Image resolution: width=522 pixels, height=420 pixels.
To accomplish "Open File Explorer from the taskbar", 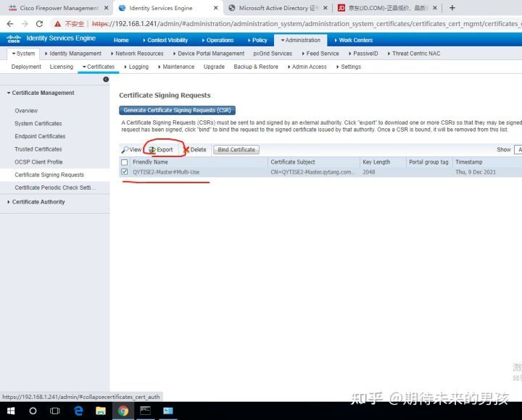I will [101, 411].
